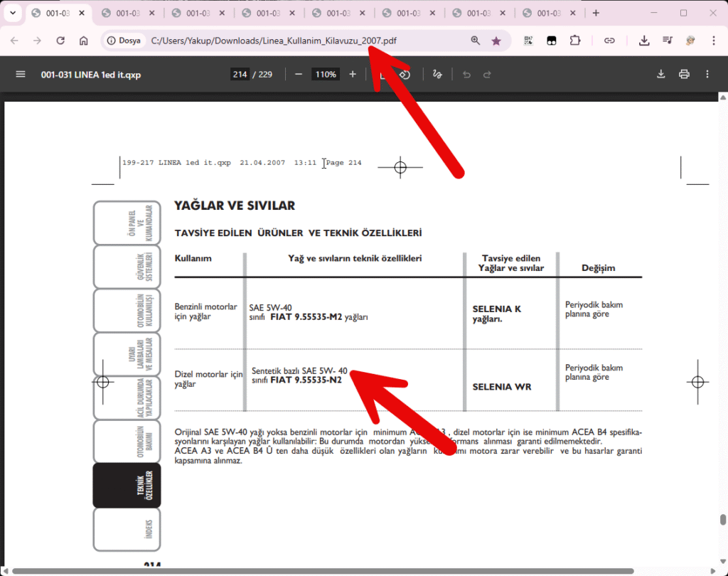Bookmark this page with the star
Image resolution: width=728 pixels, height=576 pixels.
496,41
